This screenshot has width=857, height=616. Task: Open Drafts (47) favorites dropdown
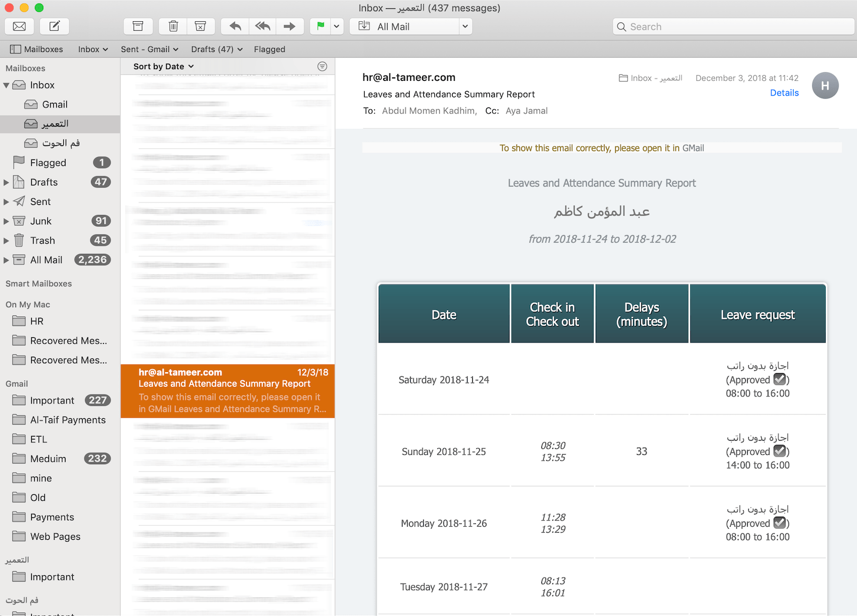click(217, 49)
